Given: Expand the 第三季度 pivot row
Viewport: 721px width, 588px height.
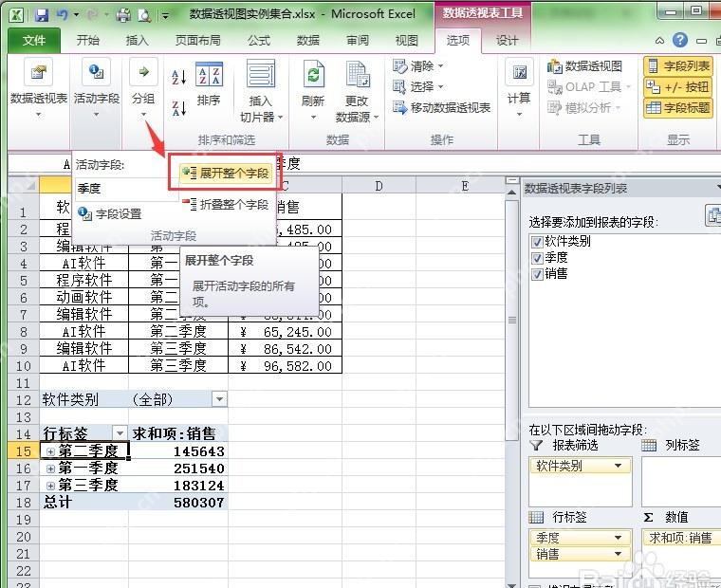Looking at the screenshot, I should click(x=50, y=486).
